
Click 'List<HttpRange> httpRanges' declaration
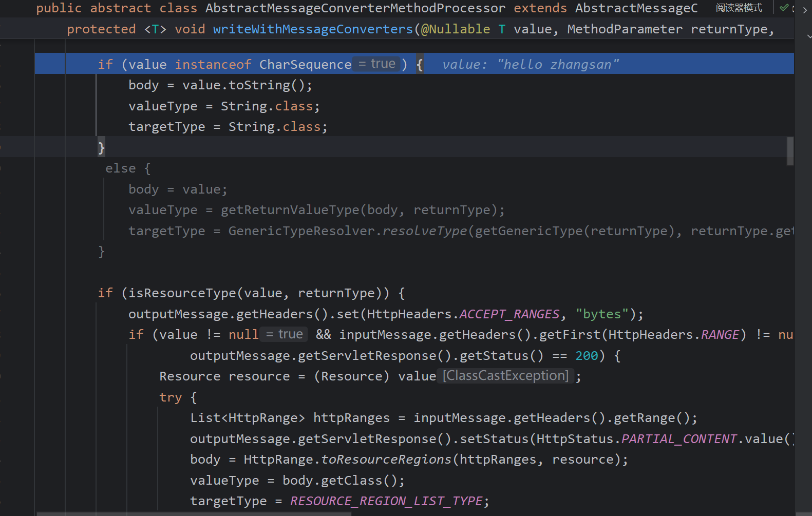[x=290, y=418]
